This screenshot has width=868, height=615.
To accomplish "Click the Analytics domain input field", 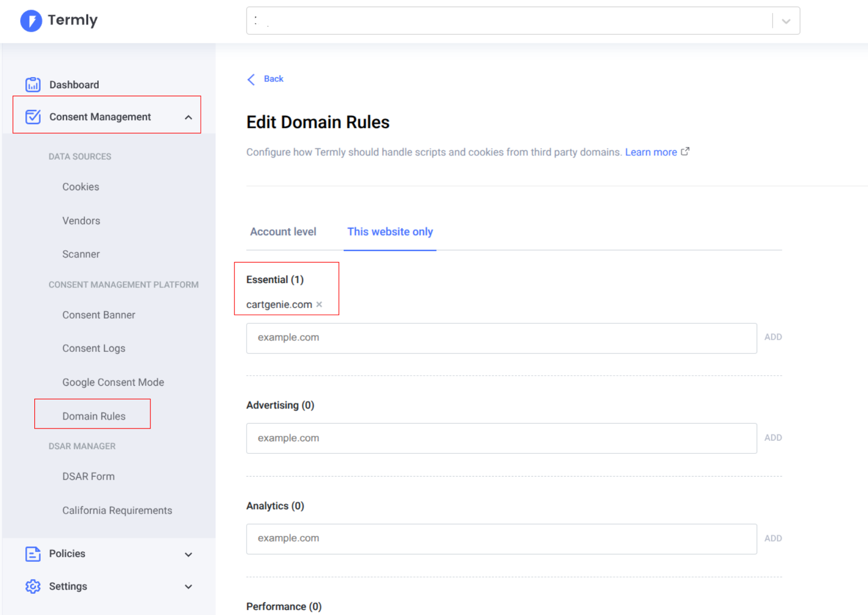I will click(x=502, y=539).
